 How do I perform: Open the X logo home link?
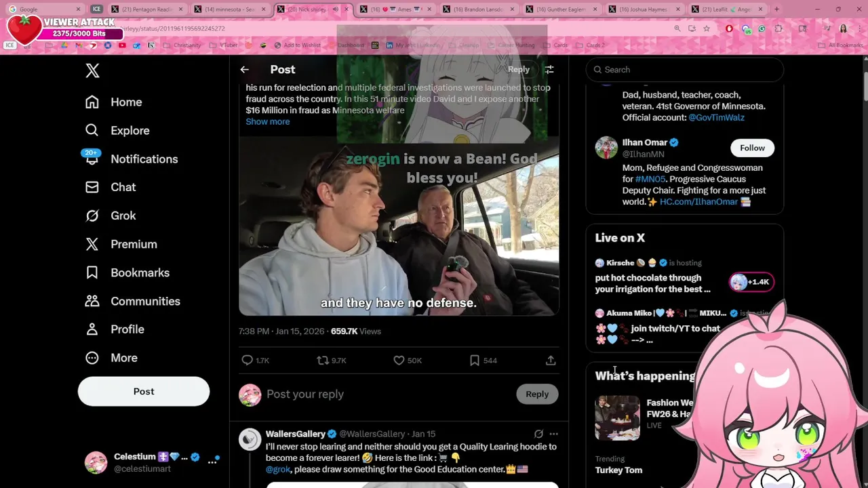point(92,70)
